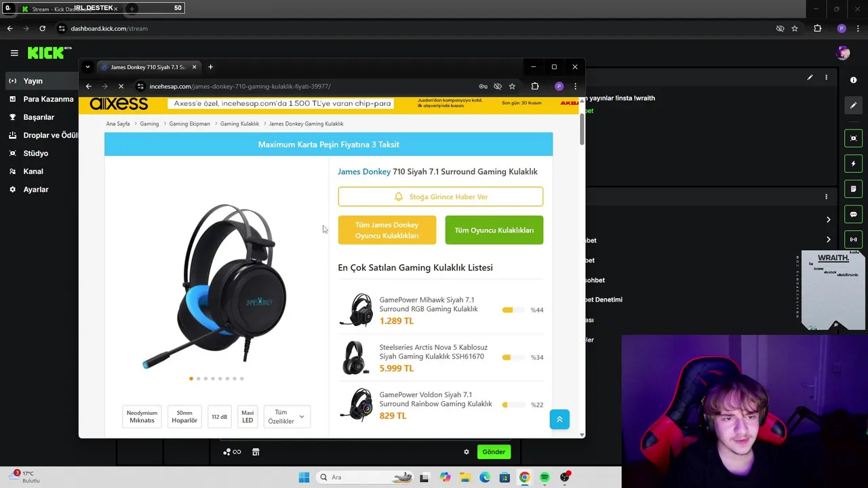
Task: Click the chat bubble icon on right rail
Action: 853,214
